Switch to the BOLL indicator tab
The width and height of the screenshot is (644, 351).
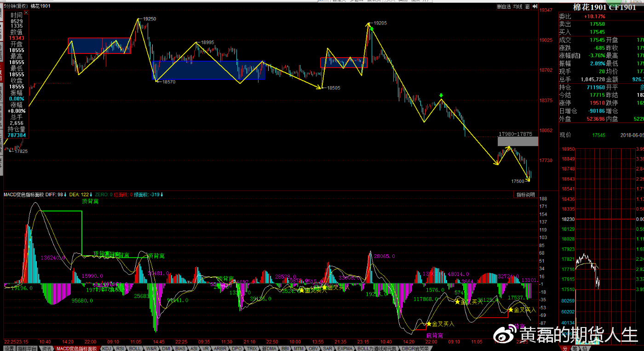(135, 348)
